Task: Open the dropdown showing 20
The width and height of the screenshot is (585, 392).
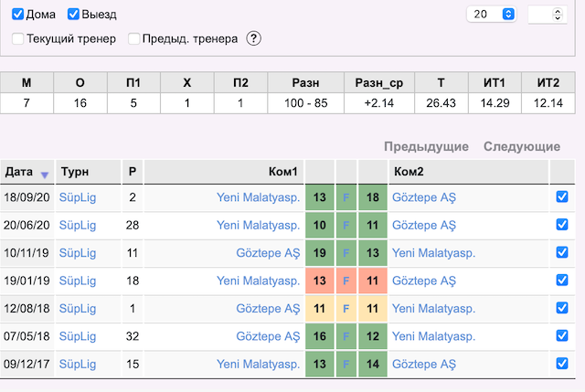Action: 492,15
